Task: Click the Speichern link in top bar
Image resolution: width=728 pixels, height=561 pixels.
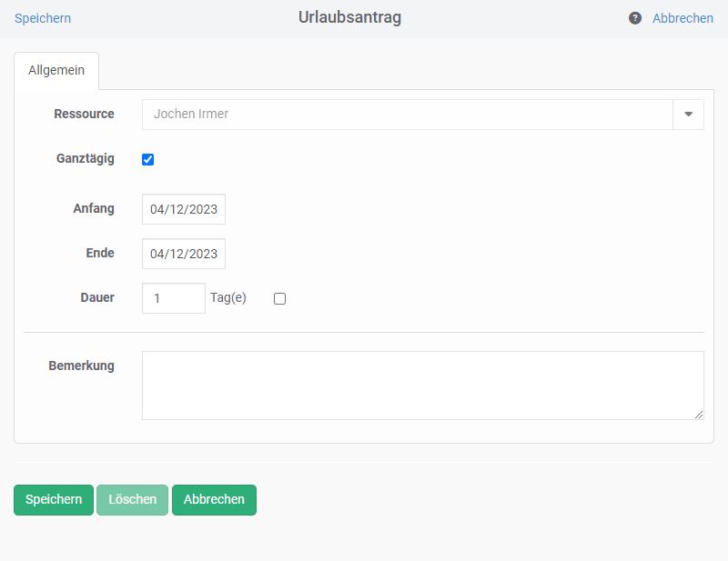Action: (43, 18)
